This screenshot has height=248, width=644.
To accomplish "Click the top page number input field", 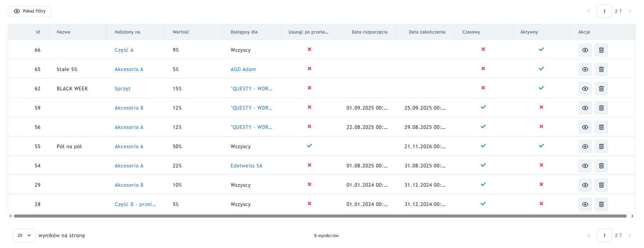I will pos(604,11).
